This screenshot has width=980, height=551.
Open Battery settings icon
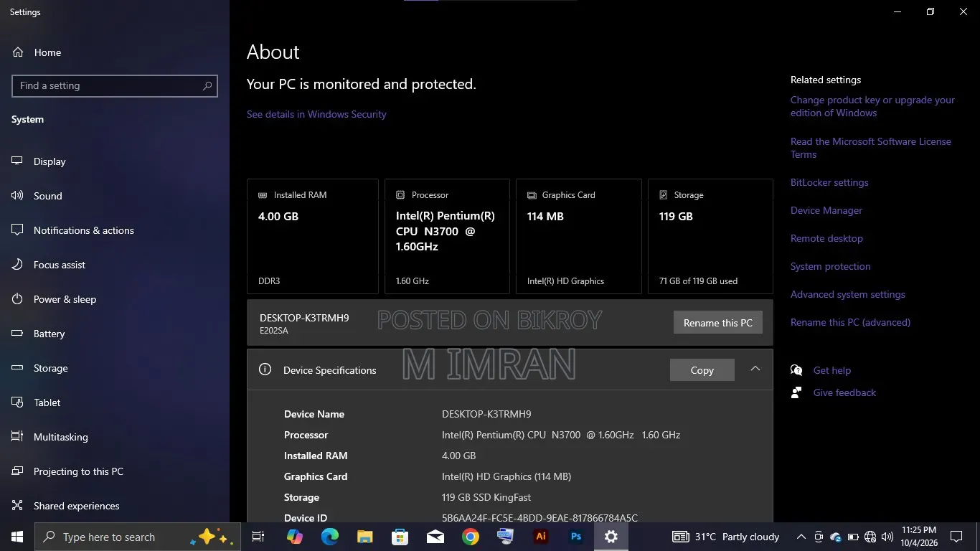[18, 334]
